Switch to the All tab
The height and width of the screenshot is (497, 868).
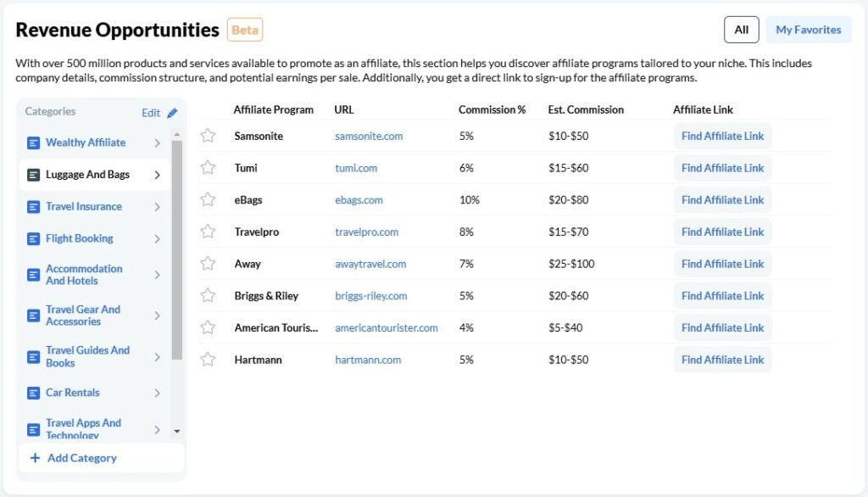click(741, 30)
